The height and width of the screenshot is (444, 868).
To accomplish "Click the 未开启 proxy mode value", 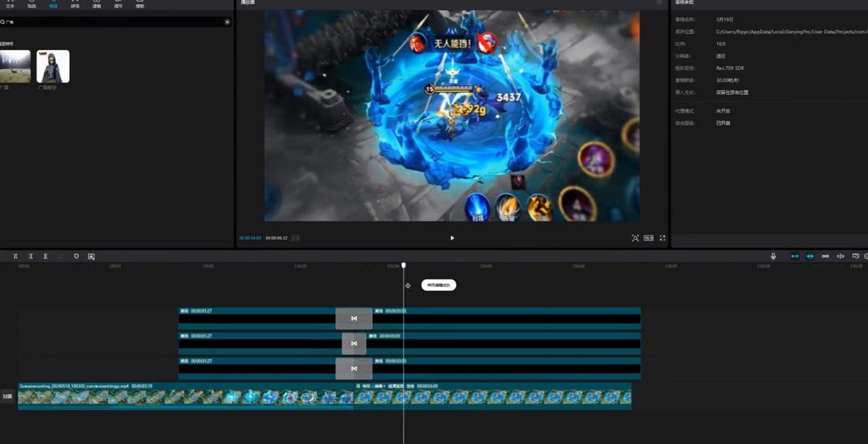I will (723, 110).
